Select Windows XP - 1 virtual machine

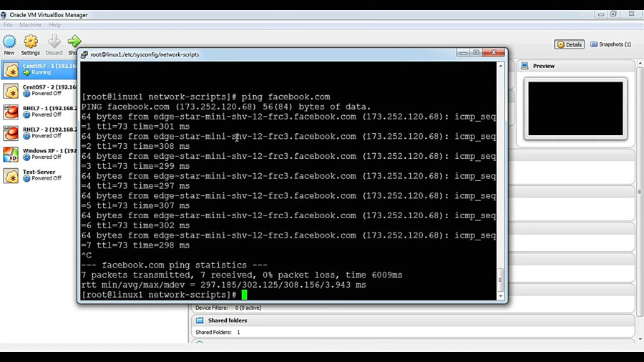(39, 154)
